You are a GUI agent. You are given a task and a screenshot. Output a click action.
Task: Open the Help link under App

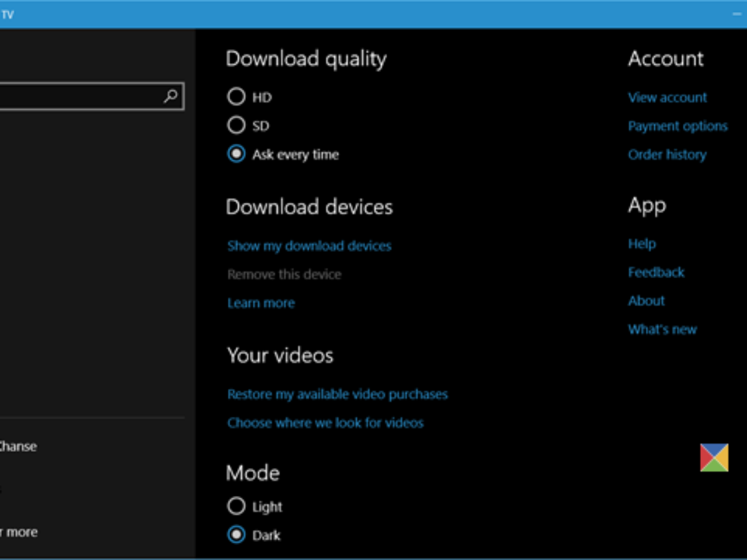(641, 244)
